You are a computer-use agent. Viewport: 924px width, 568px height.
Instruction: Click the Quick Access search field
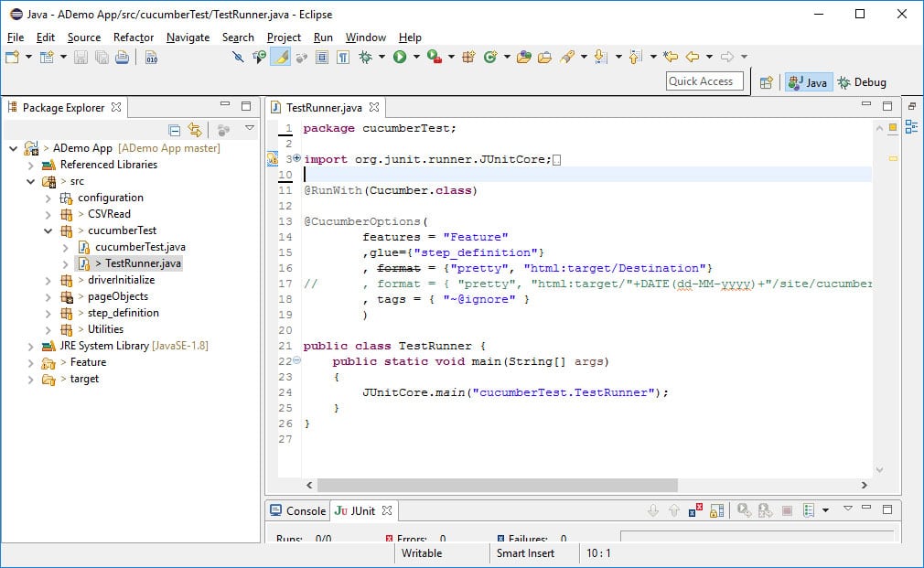pyautogui.click(x=704, y=81)
